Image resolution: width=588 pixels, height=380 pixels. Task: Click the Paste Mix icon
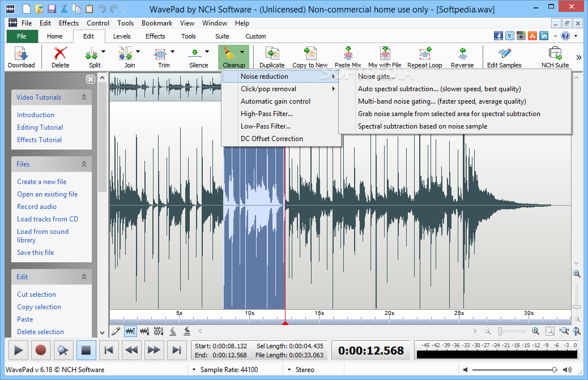[x=348, y=54]
